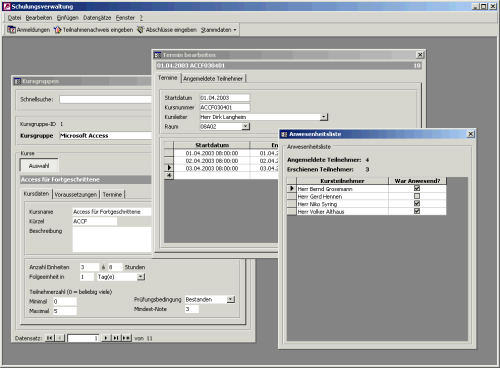Close the Termin bearbeiten window
Image resolution: width=500 pixels, height=368 pixels.
click(x=420, y=55)
